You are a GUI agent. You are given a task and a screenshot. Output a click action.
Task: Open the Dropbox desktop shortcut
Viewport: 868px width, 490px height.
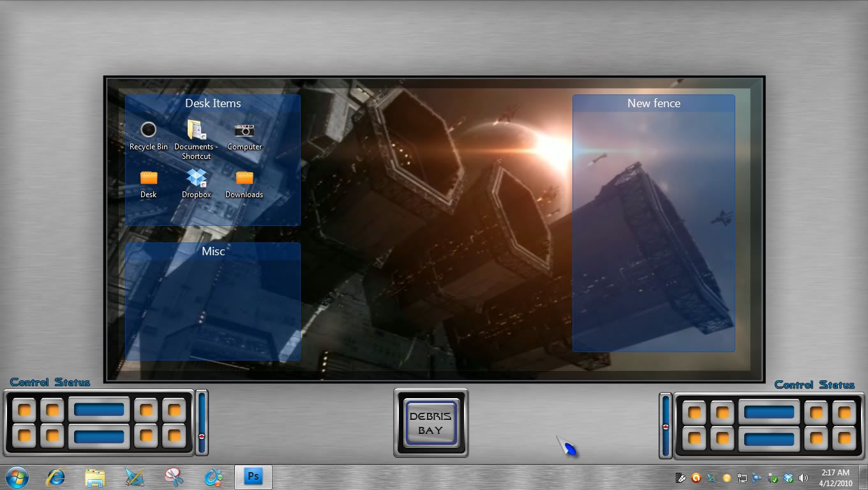[x=196, y=184]
